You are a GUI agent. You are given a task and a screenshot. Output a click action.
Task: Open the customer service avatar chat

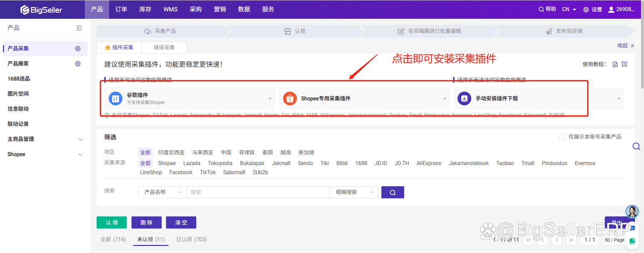632,211
